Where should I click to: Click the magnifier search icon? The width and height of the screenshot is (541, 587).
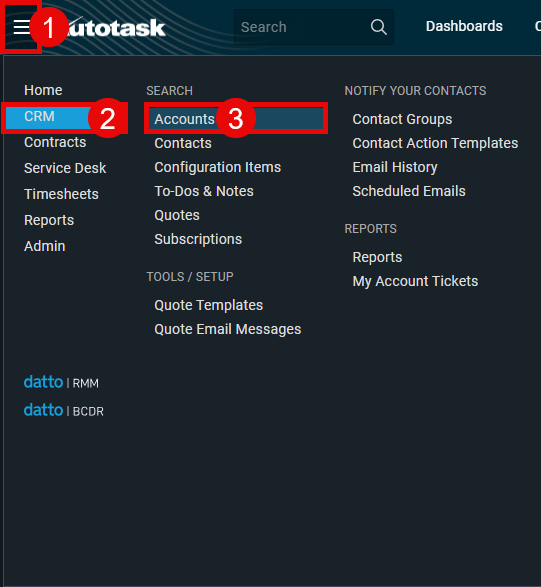coord(379,27)
